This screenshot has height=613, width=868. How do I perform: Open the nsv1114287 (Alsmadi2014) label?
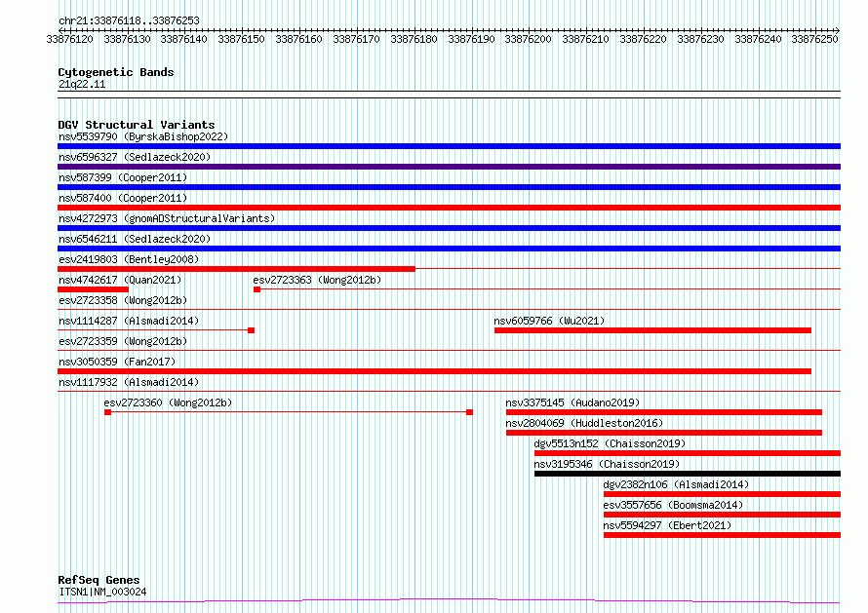click(129, 321)
